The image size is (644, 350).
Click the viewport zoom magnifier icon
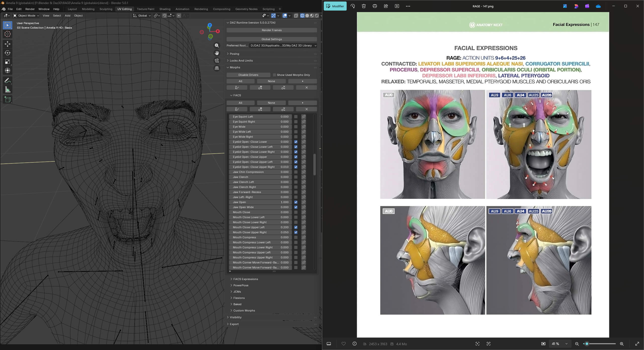pos(217,46)
